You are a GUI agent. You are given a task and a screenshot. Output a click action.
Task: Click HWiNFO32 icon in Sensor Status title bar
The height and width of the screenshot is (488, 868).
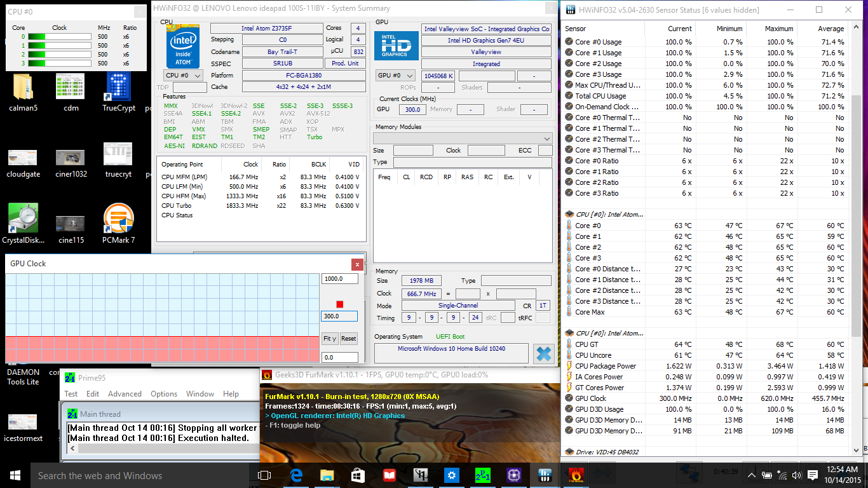pos(571,10)
